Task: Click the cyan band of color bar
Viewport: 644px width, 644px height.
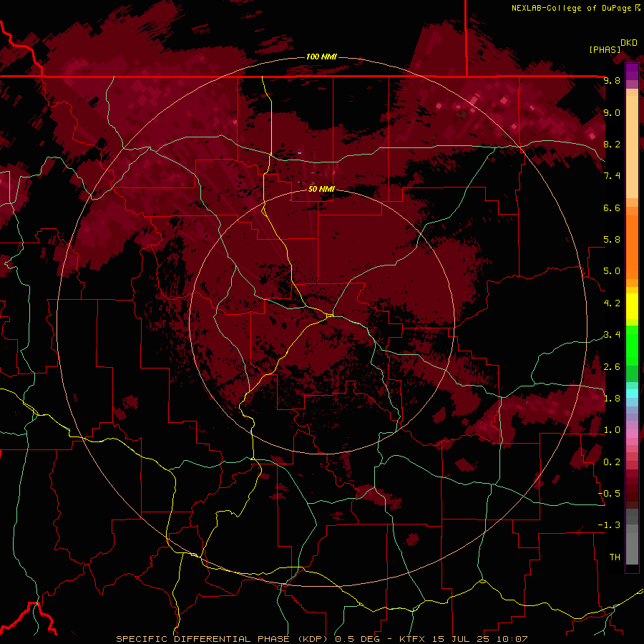Action: pos(632,394)
